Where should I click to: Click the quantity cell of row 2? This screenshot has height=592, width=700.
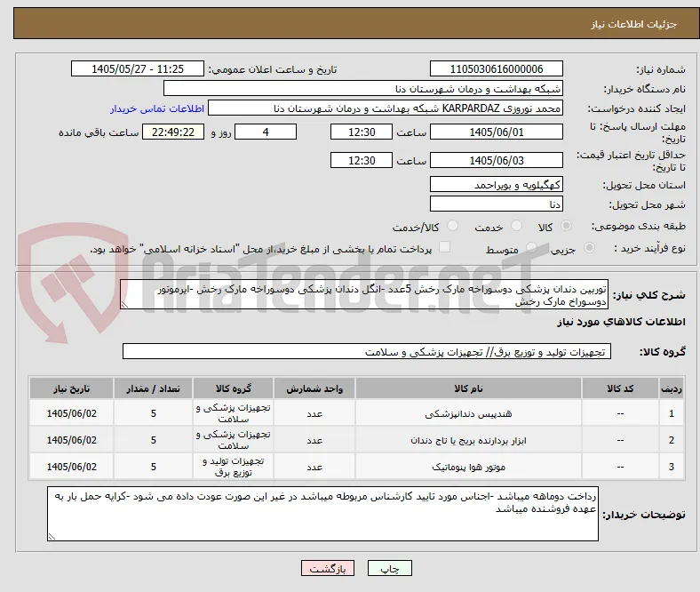153,440
